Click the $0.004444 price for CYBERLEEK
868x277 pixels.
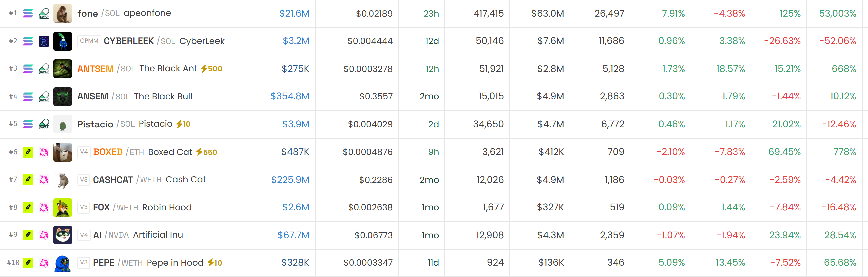(x=370, y=41)
